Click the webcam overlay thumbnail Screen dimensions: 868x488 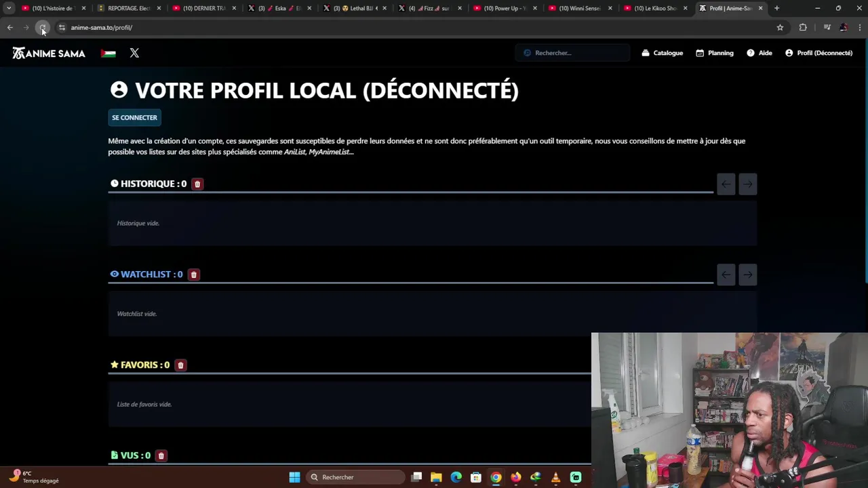pyautogui.click(x=730, y=410)
